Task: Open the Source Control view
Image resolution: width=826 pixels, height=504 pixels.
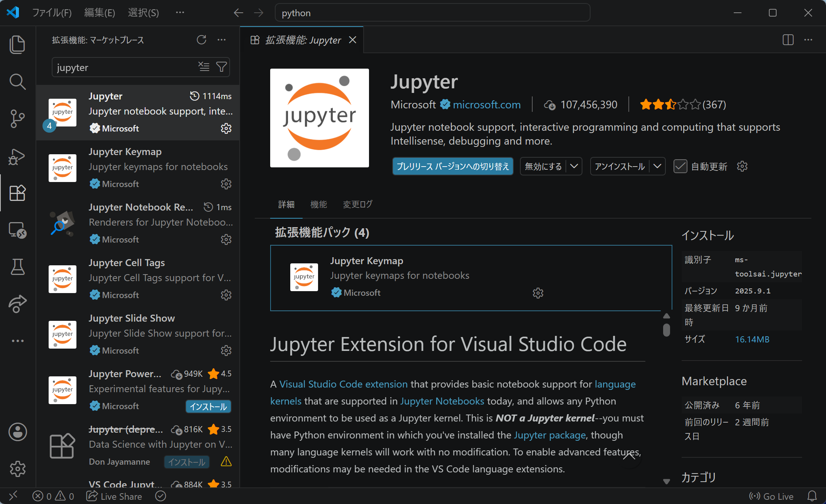Action: (17, 119)
